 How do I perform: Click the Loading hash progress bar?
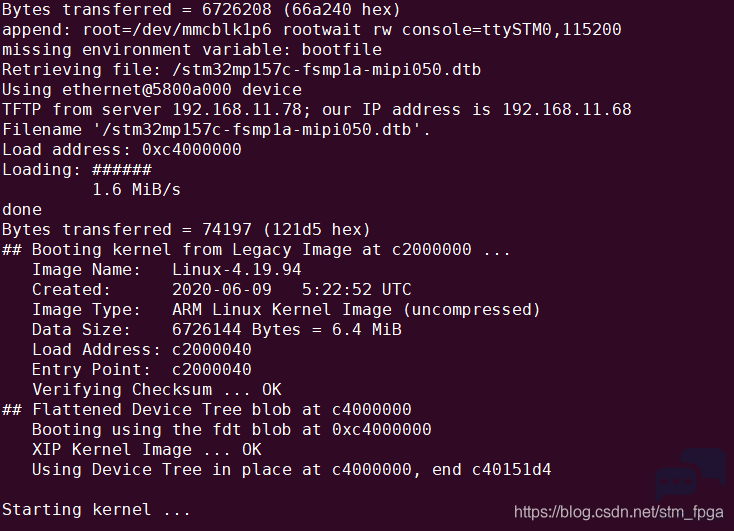point(122,170)
